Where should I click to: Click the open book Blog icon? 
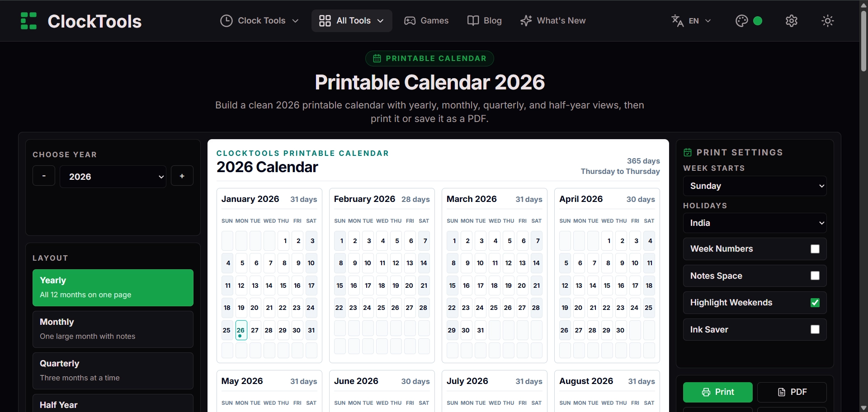coord(473,21)
